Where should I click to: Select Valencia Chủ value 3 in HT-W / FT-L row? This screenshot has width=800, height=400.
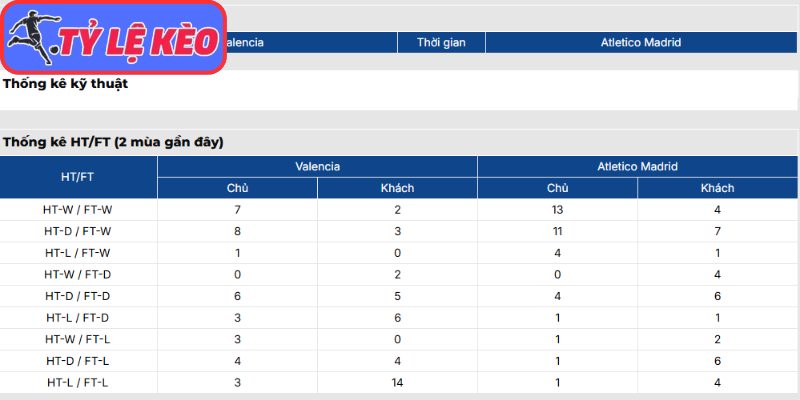click(x=237, y=339)
